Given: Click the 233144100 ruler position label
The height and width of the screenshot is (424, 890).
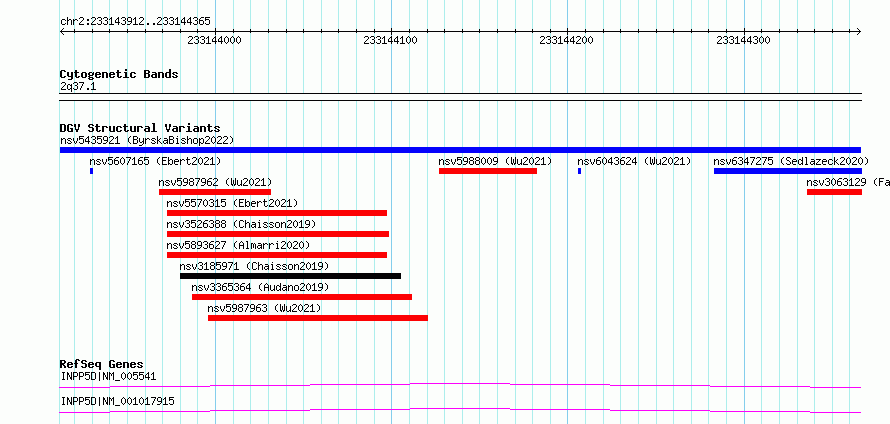Looking at the screenshot, I should pos(390,41).
